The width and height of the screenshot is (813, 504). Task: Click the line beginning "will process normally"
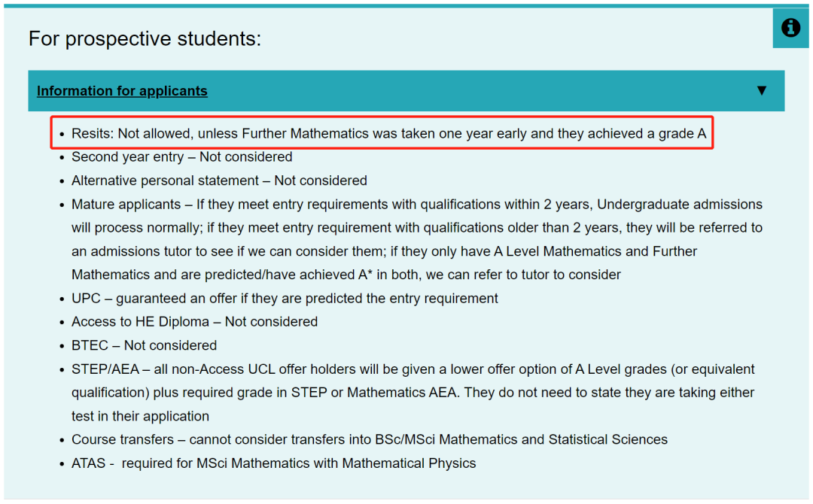(417, 228)
